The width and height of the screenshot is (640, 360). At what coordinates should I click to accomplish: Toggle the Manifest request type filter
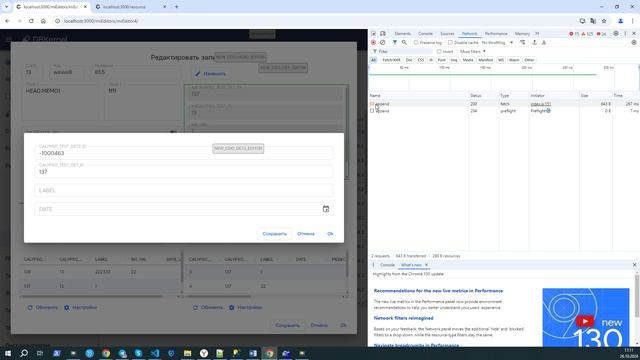coord(485,60)
